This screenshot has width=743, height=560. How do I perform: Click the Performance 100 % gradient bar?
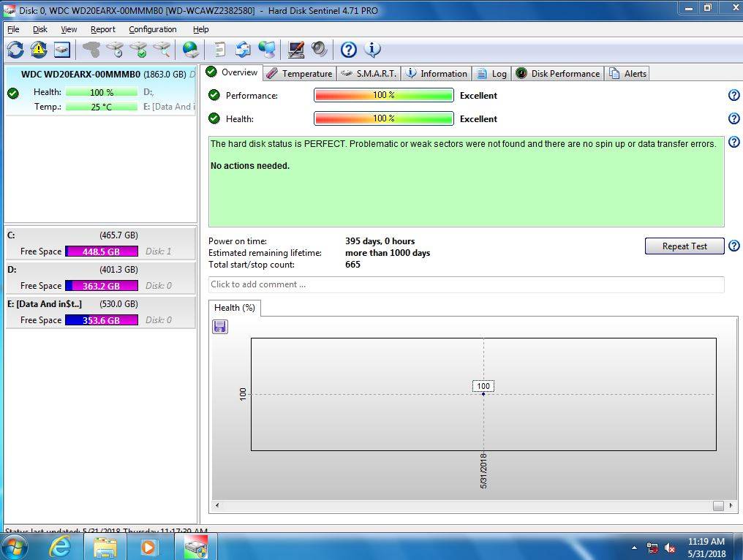pos(384,95)
